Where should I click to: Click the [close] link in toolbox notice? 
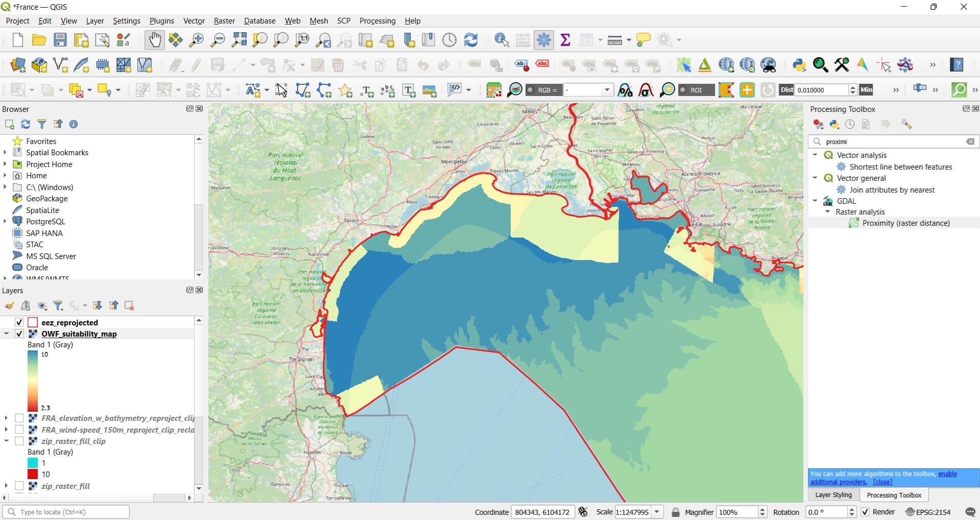click(882, 482)
